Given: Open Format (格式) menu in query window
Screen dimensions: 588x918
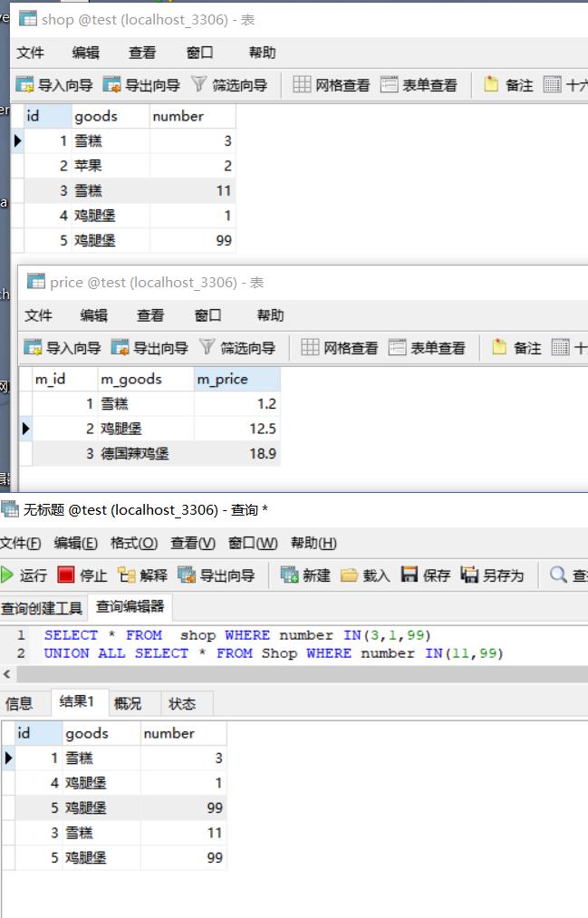Looking at the screenshot, I should [x=134, y=543].
